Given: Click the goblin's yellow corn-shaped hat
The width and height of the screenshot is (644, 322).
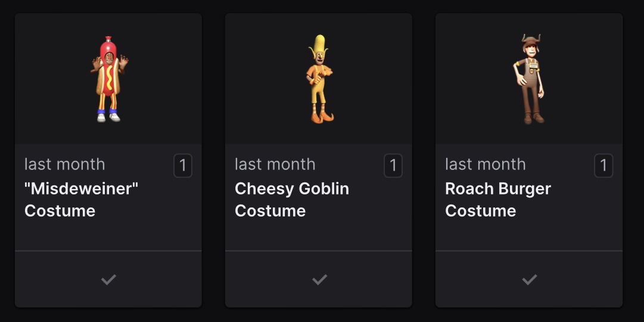Looking at the screenshot, I should (x=319, y=44).
